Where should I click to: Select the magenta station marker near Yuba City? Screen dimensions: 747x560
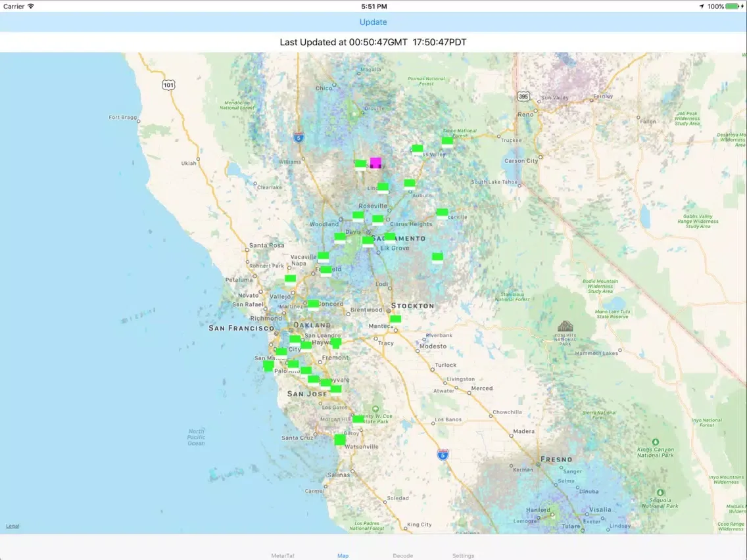click(x=375, y=163)
